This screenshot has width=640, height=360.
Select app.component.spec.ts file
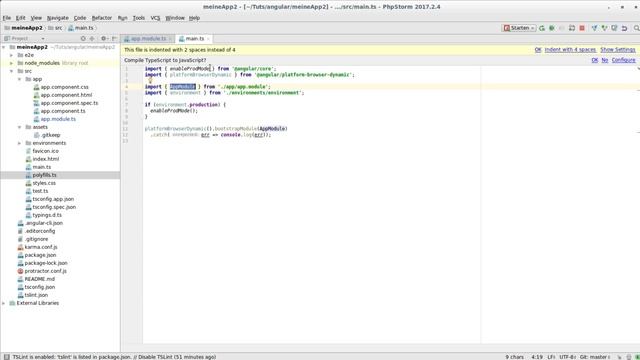tap(69, 103)
